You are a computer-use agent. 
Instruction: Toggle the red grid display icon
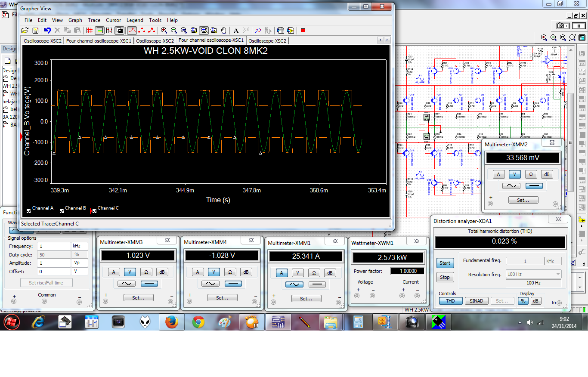pos(90,30)
